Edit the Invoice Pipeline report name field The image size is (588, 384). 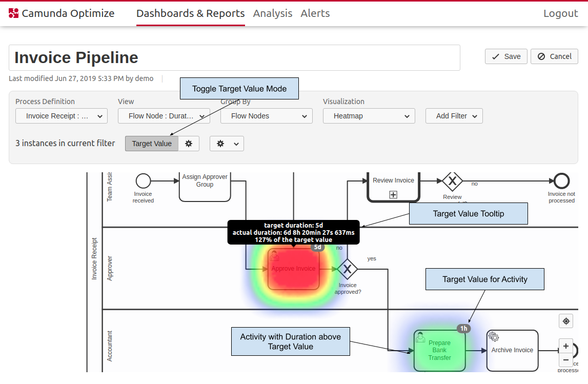pos(234,58)
